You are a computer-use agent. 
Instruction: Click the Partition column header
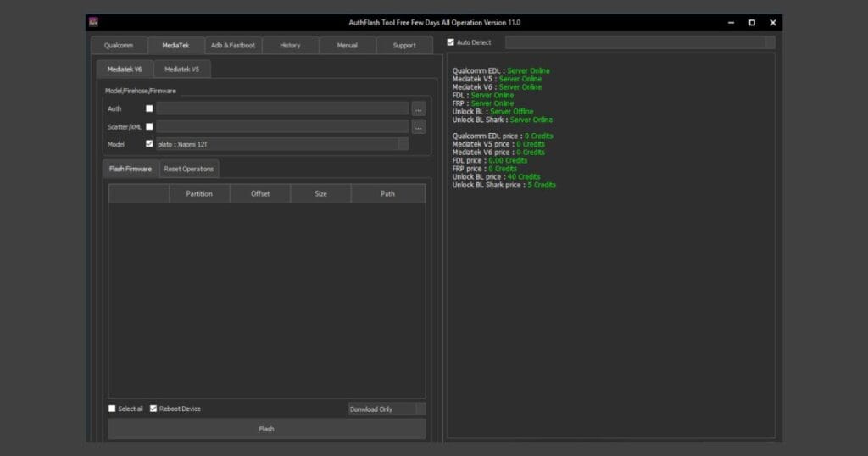point(199,194)
